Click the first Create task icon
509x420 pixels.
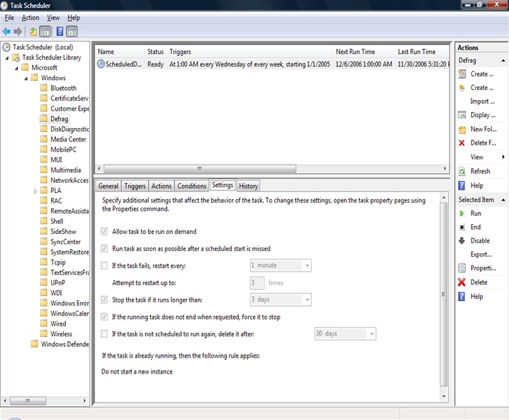(462, 74)
